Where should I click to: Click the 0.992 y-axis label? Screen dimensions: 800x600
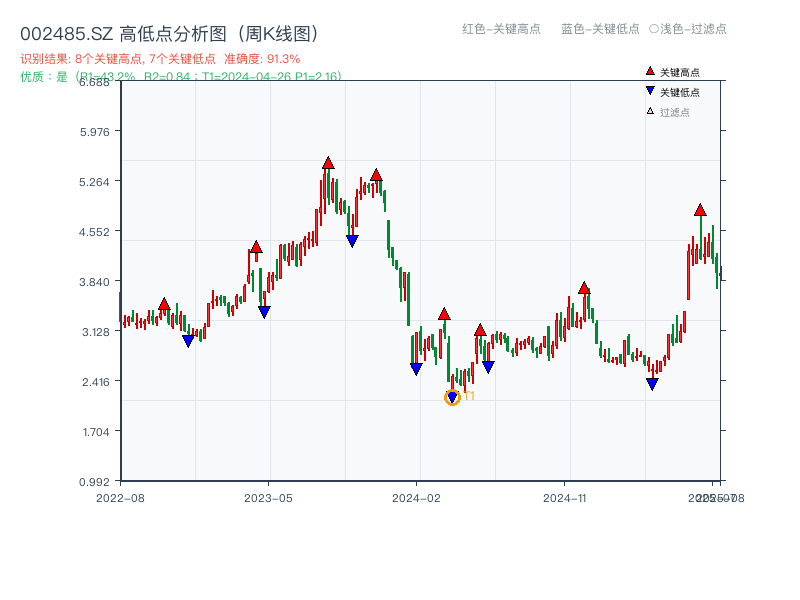(x=94, y=482)
